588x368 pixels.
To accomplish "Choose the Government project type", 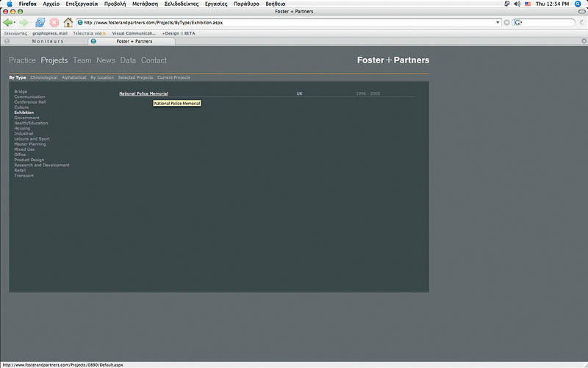I will [x=26, y=118].
